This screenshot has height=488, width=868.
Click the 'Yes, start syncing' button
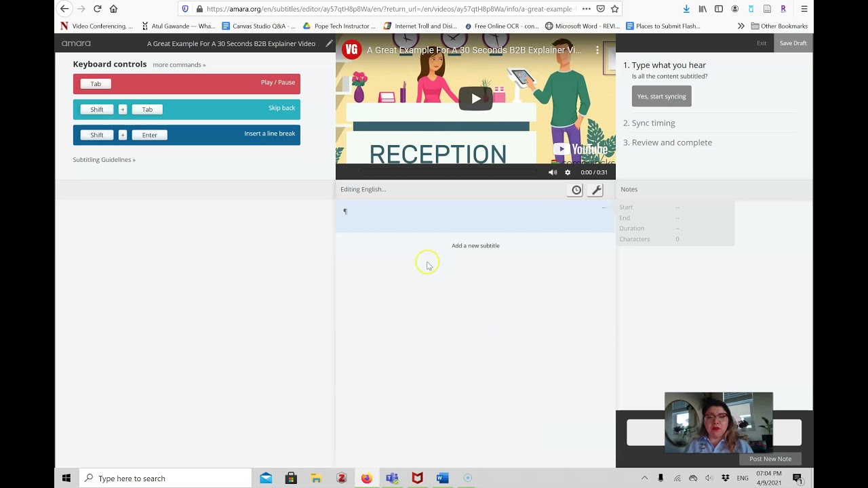[661, 96]
